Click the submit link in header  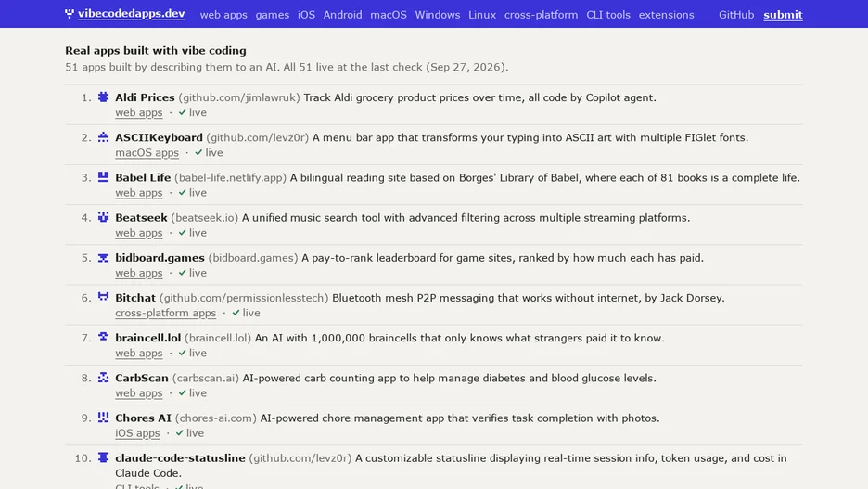(x=783, y=15)
